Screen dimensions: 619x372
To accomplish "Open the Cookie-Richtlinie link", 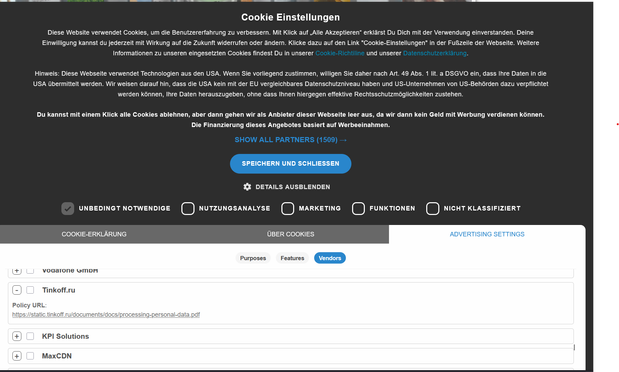I will 340,53.
